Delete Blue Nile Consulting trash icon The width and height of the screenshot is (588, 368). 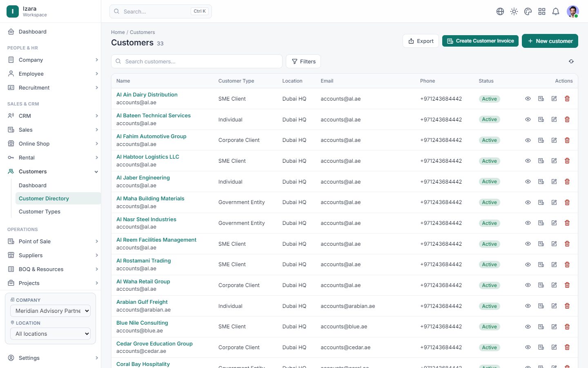567,327
